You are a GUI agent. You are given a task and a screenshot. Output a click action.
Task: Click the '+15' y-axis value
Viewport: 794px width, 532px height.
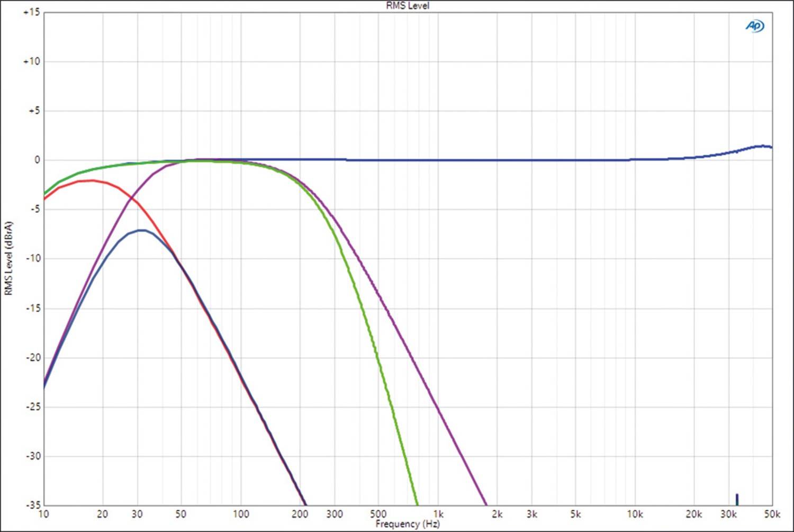click(x=31, y=12)
